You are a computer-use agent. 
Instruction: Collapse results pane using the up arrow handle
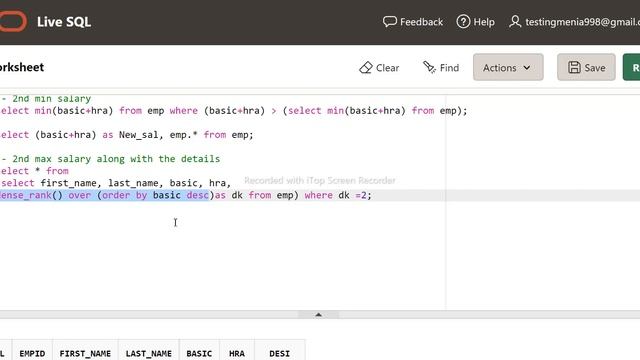(318, 315)
